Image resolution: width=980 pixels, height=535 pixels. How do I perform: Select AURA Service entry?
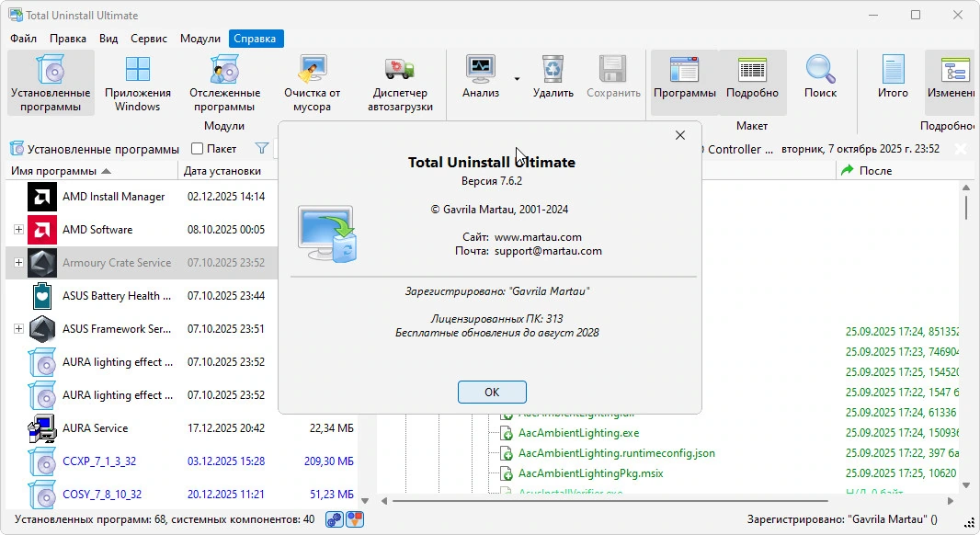click(181, 428)
